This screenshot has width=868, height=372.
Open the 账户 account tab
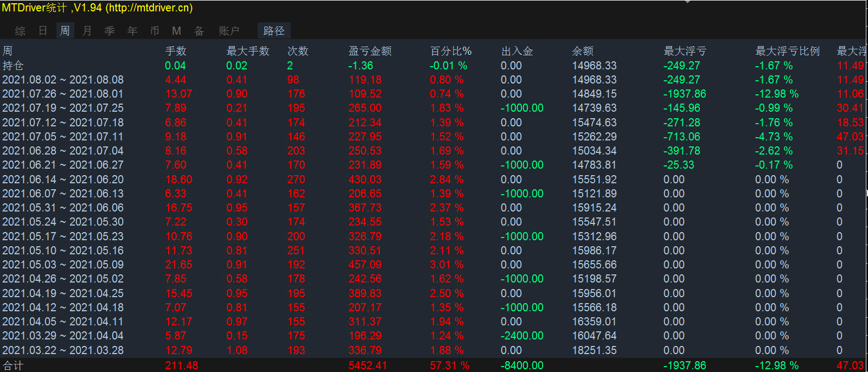pos(229,31)
